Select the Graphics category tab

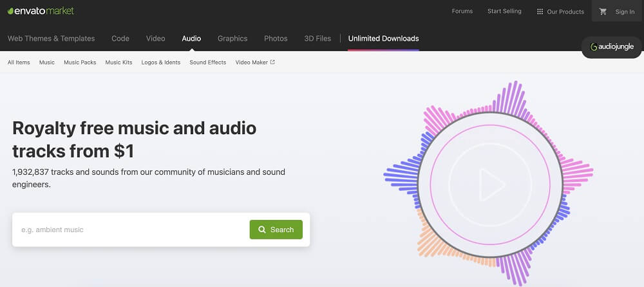click(x=232, y=39)
